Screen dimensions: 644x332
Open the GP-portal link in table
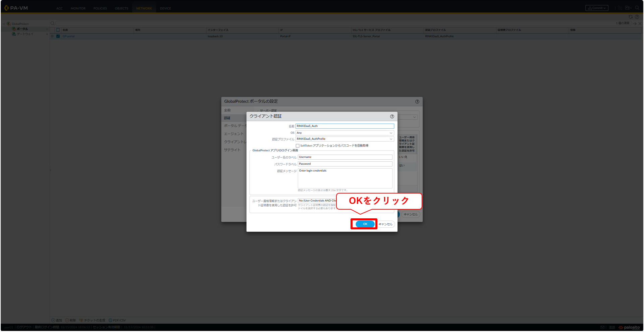pos(68,36)
